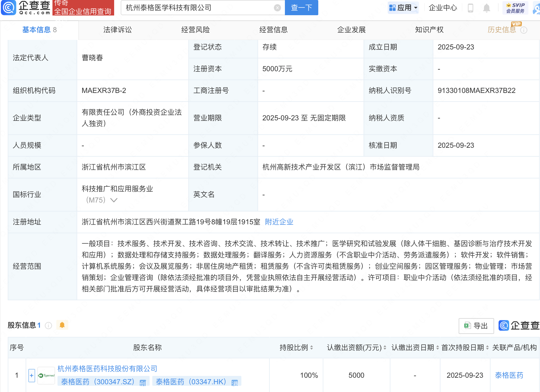
Task: Click the 股东名称 column header
Action: click(148, 348)
